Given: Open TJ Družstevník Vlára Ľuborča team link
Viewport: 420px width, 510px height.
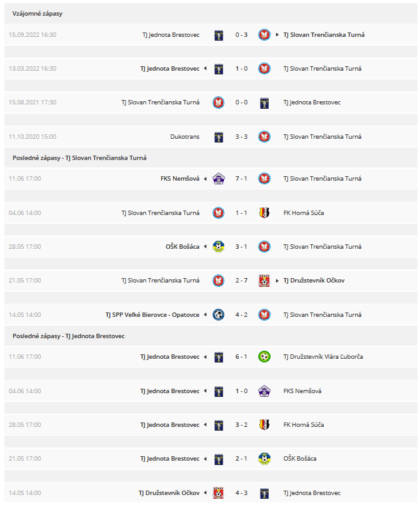Looking at the screenshot, I should coord(323,357).
